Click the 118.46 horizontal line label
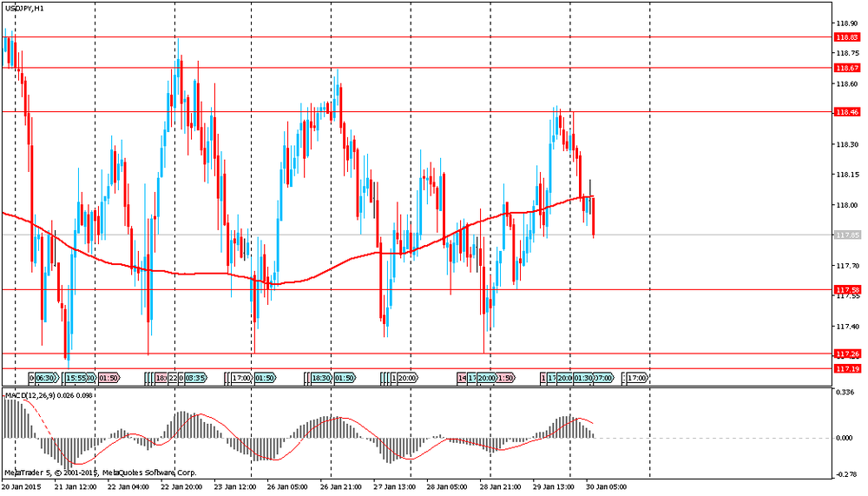The height and width of the screenshot is (496, 868). (x=845, y=112)
